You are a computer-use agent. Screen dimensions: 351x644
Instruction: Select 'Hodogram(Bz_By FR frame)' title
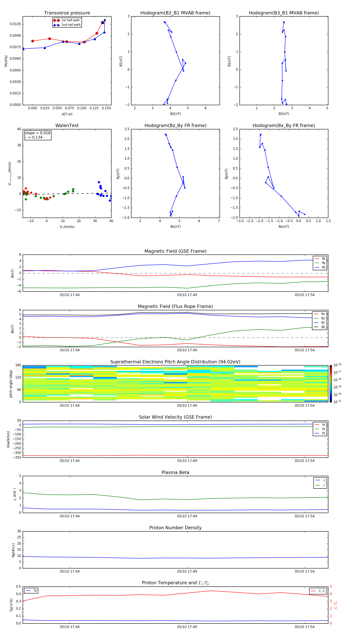175,125
